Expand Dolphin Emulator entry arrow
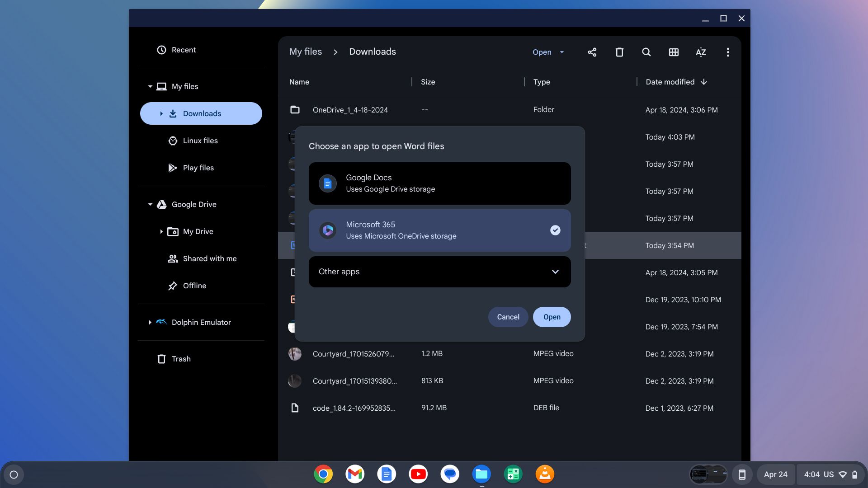 [x=150, y=322]
